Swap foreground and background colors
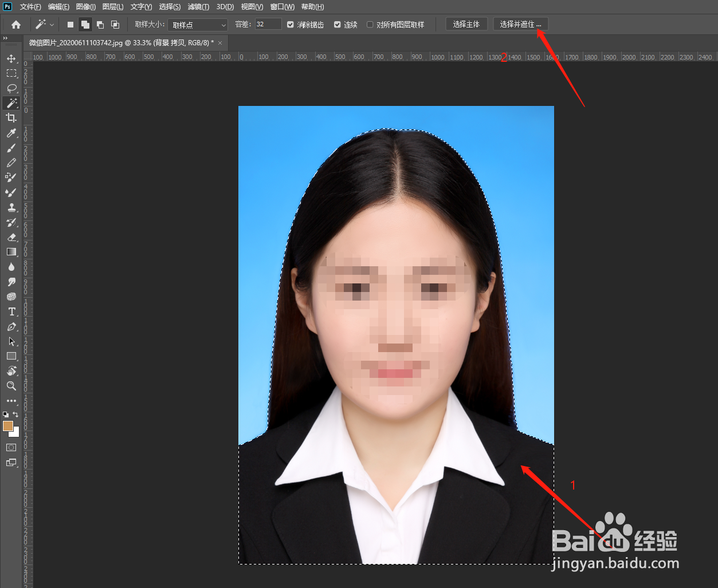Screen dimensions: 718x588 point(15,414)
